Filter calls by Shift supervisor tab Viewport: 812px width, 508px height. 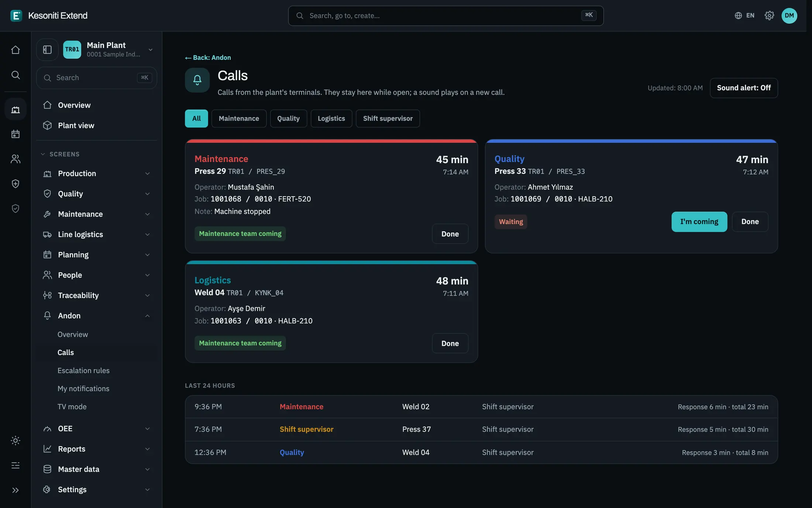pos(388,119)
